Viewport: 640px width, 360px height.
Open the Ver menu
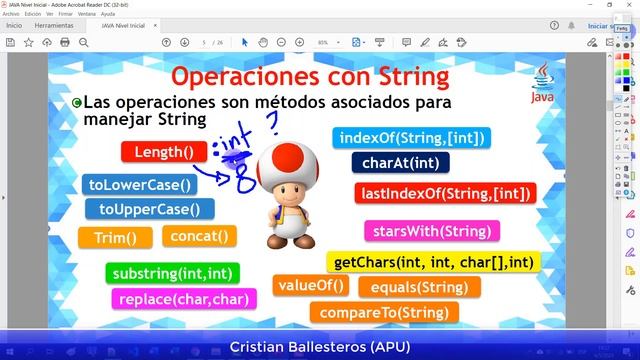point(50,14)
